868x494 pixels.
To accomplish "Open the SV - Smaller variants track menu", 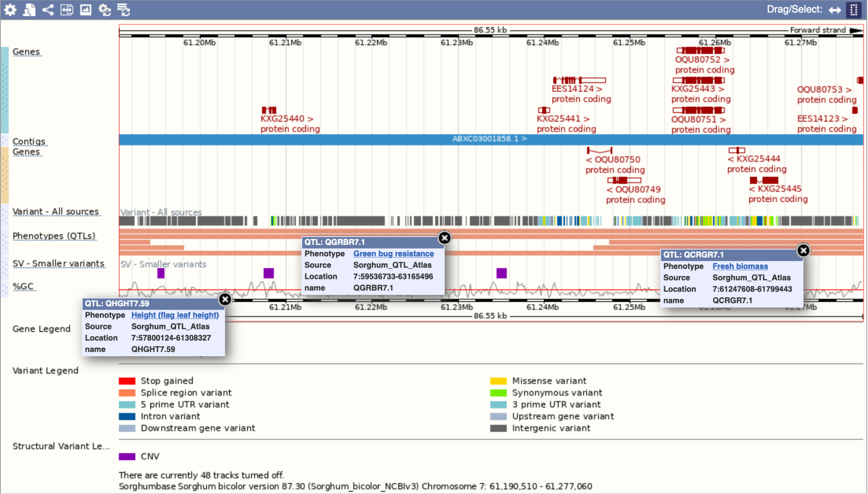I will click(59, 264).
